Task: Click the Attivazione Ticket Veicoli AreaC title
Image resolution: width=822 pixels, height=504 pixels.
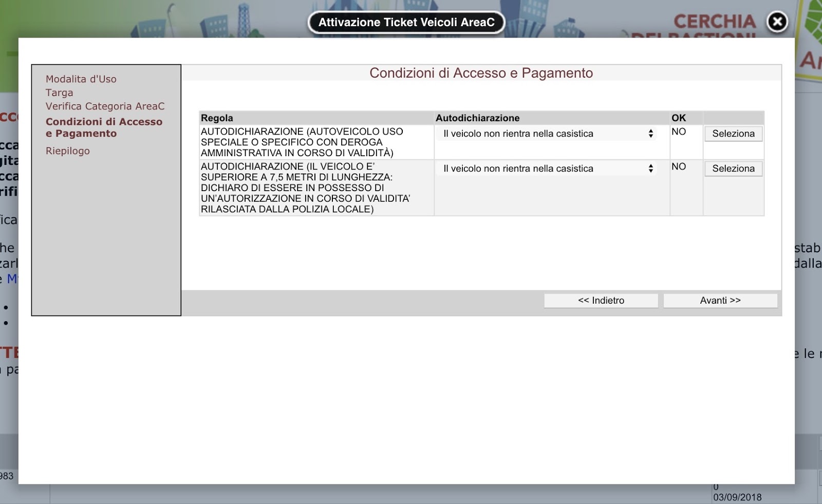Action: [x=406, y=22]
